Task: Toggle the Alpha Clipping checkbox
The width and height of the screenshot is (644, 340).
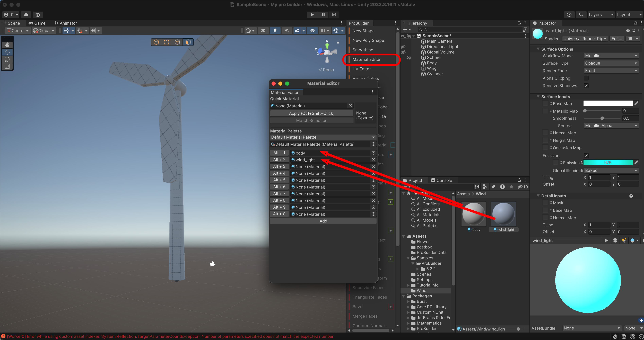Action: click(586, 78)
